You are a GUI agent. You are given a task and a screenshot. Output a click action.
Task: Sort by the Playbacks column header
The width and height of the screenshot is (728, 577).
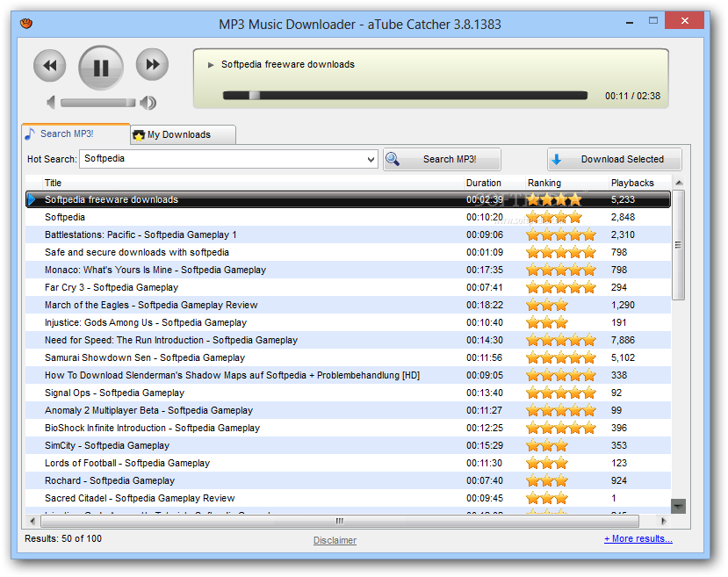pyautogui.click(x=640, y=183)
